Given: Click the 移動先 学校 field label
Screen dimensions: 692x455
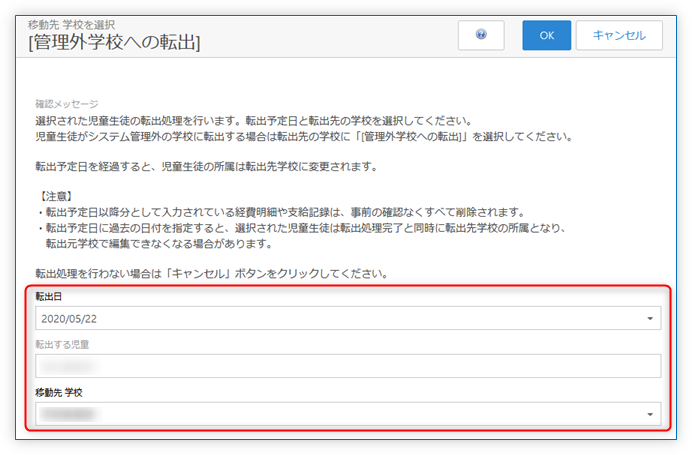Looking at the screenshot, I should (x=59, y=392).
